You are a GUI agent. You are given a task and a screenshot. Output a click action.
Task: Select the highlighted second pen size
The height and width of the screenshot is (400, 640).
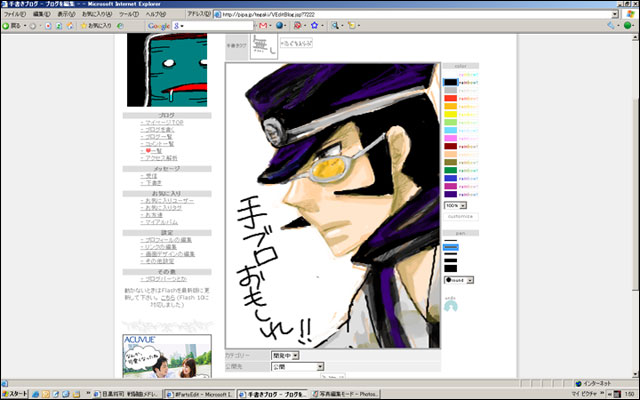(x=451, y=247)
